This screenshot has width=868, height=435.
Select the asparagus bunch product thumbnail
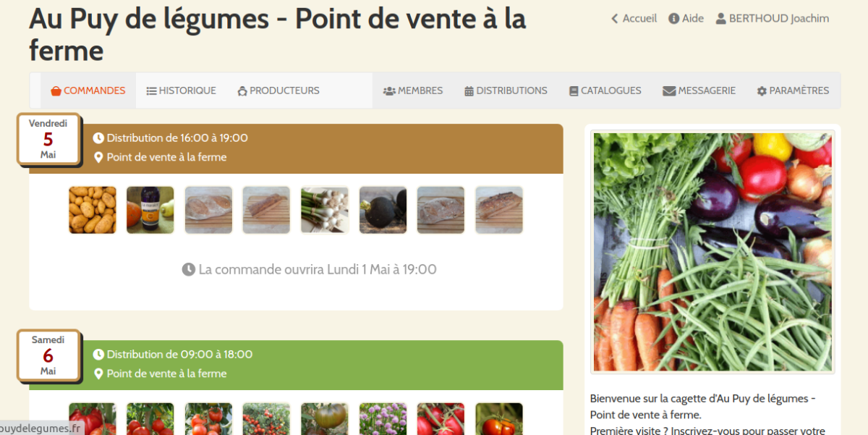click(x=325, y=210)
